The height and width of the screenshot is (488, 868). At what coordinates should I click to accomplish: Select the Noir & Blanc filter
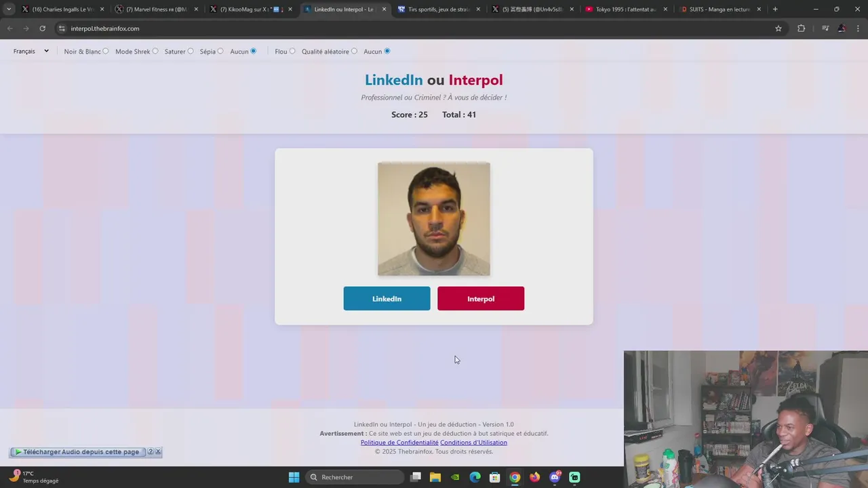coord(105,52)
